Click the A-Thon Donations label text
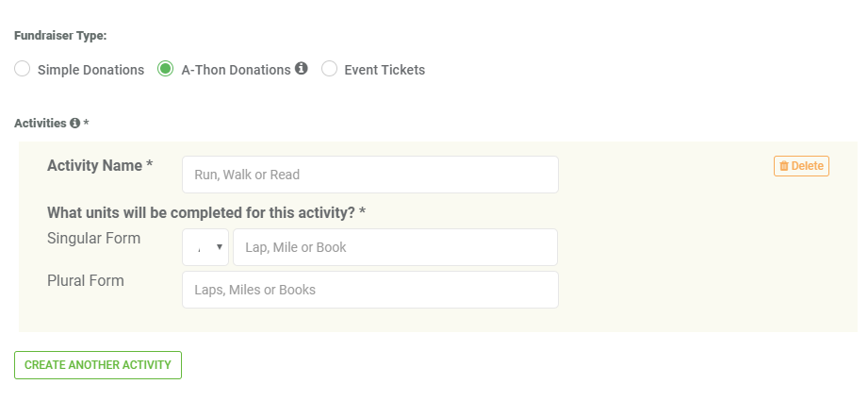868x401 pixels. click(236, 70)
